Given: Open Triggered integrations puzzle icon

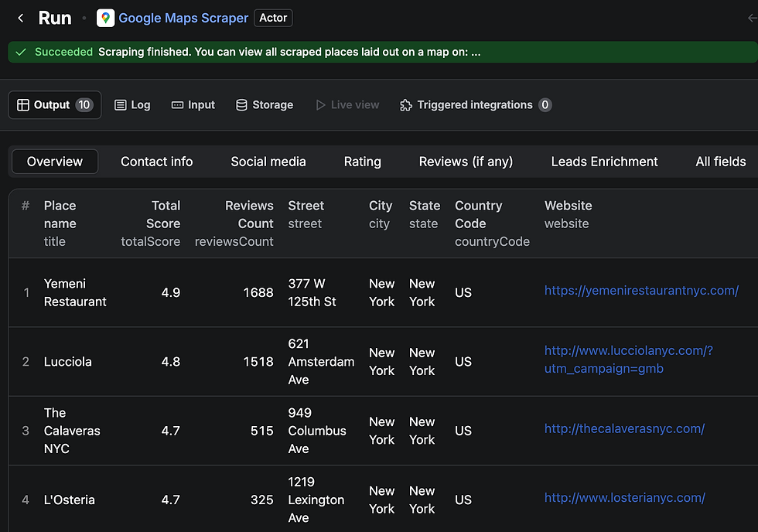Looking at the screenshot, I should pos(406,104).
